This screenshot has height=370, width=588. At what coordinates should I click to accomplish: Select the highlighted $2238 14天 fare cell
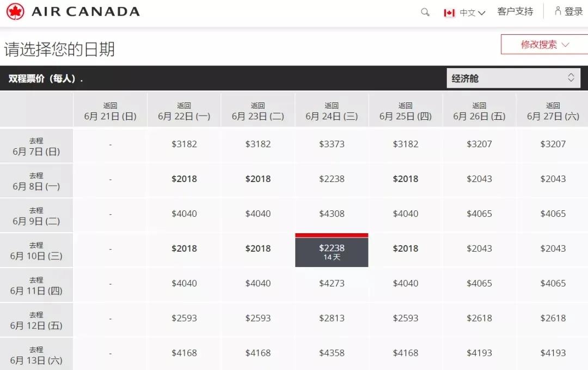click(332, 251)
